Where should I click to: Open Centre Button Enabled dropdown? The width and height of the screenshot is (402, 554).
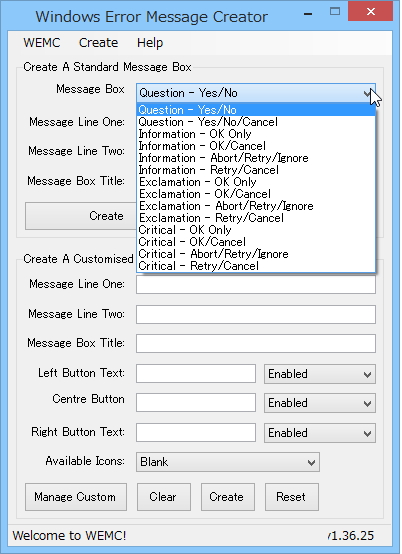(x=320, y=403)
